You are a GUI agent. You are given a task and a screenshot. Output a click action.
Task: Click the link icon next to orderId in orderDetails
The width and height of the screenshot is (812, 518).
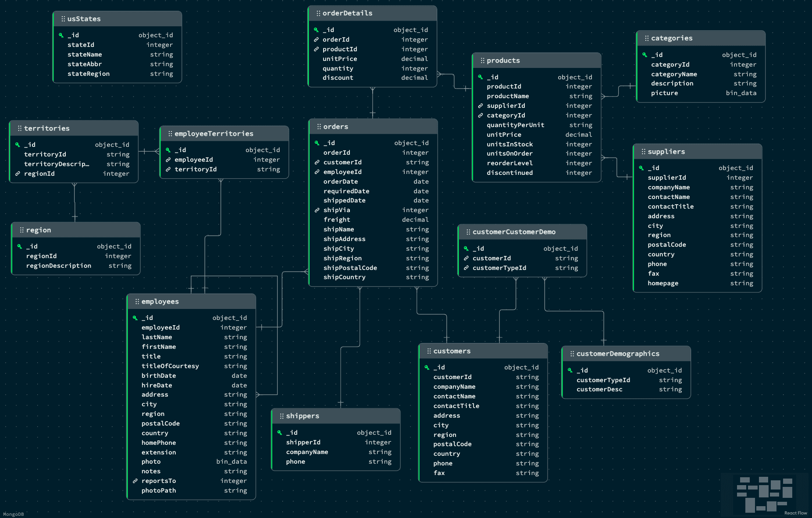click(x=317, y=39)
